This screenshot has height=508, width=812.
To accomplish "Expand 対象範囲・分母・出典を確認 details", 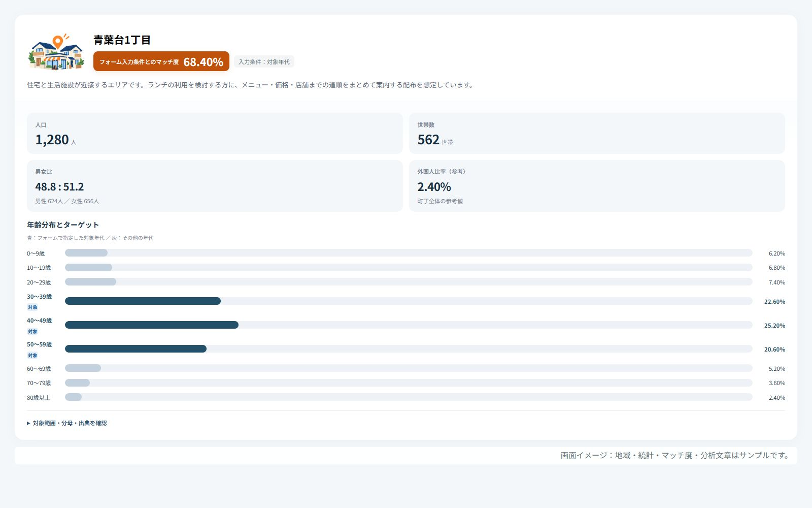I will (67, 423).
